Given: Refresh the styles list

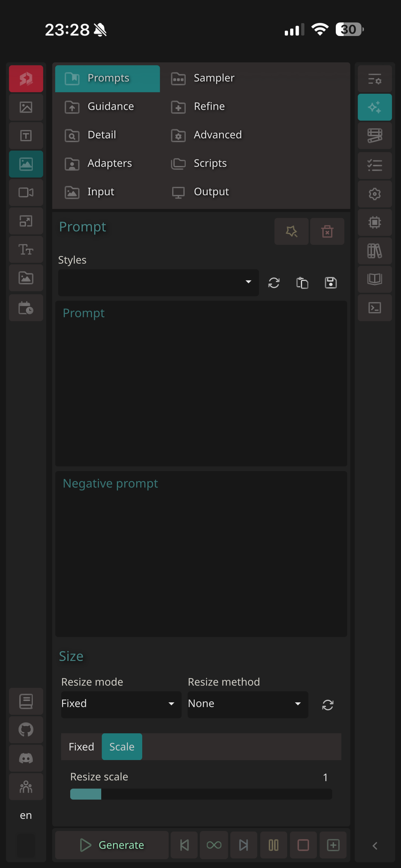Looking at the screenshot, I should click(x=274, y=283).
